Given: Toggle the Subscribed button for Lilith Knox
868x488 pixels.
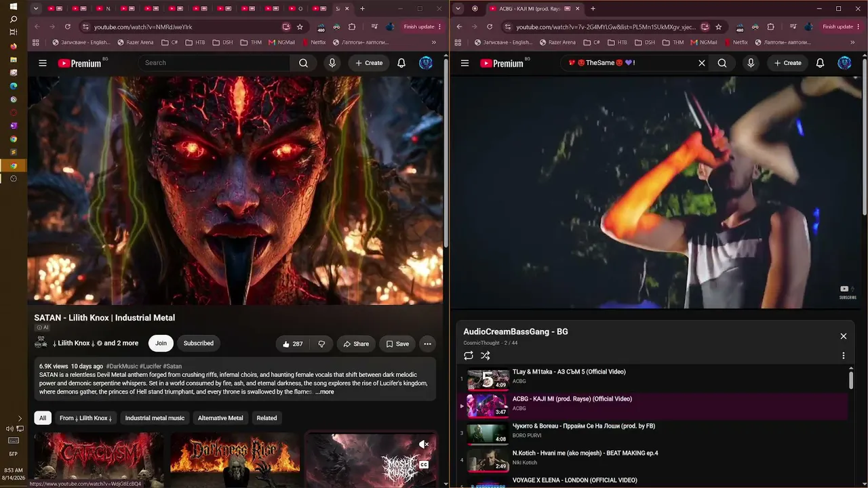Looking at the screenshot, I should (199, 344).
